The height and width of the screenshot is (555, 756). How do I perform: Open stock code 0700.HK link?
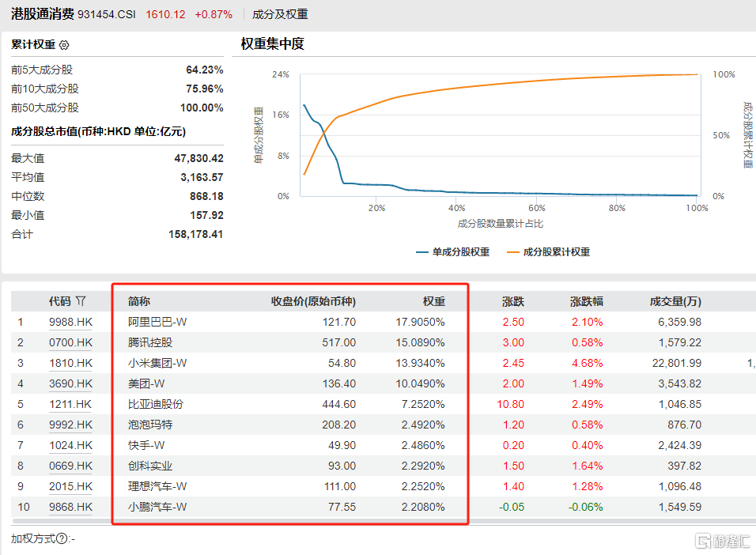(x=70, y=343)
